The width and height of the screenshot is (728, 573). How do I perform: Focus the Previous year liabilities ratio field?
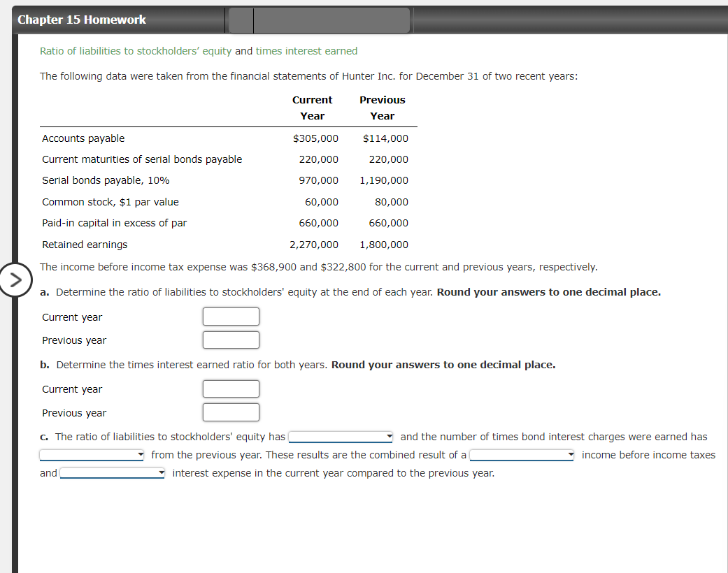click(231, 340)
